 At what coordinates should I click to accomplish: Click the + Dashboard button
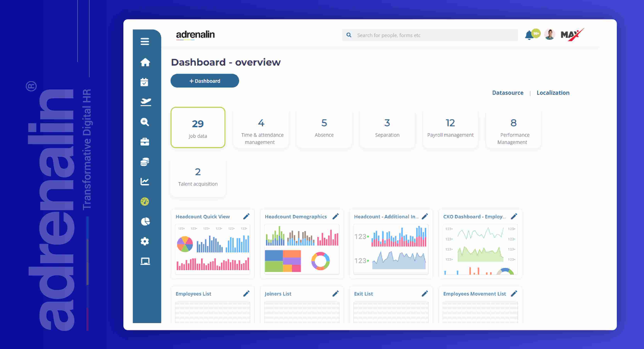[x=205, y=81]
